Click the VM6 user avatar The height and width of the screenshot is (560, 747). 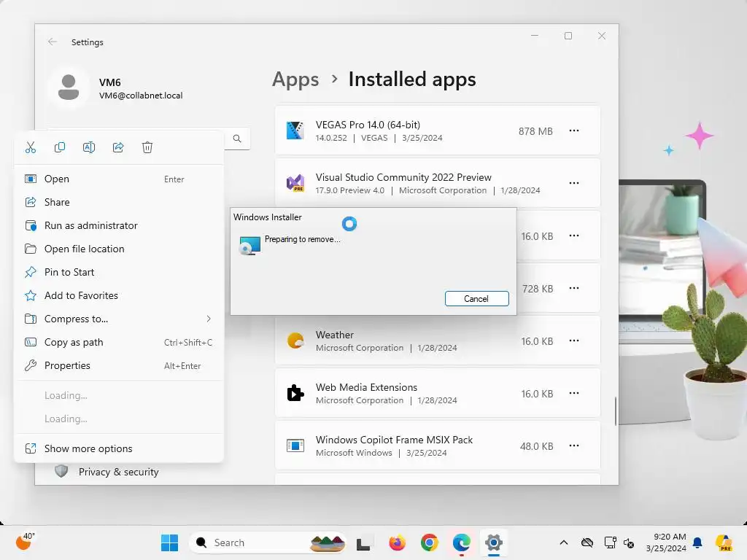[x=69, y=87]
